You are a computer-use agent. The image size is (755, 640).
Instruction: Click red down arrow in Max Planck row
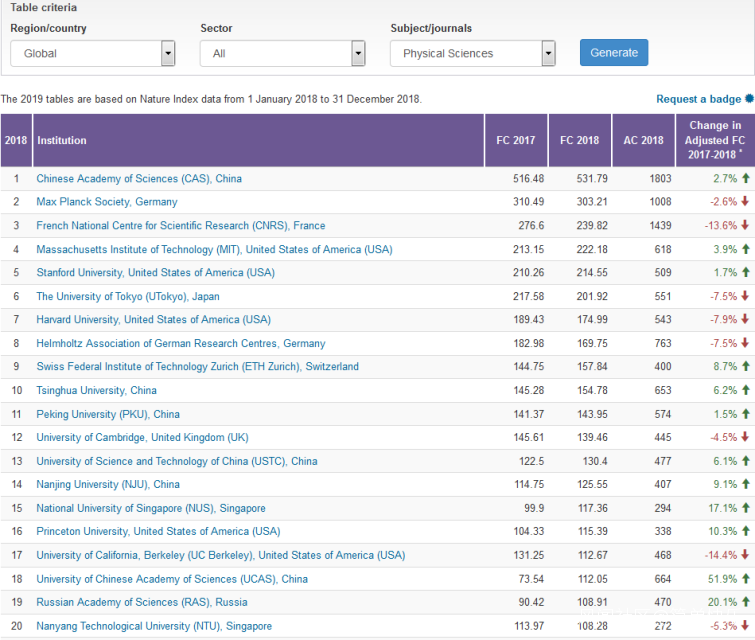[745, 202]
